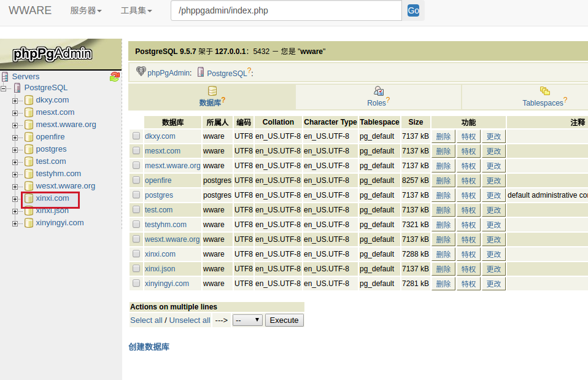Viewport: 588px width, 380px height.
Task: Click the help question mark beside Tablespaces
Action: coord(565,100)
